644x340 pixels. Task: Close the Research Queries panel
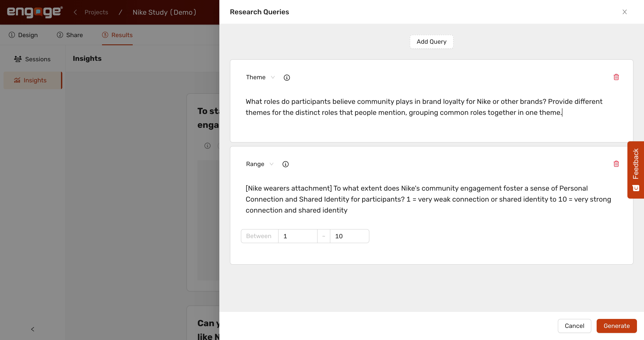click(624, 12)
